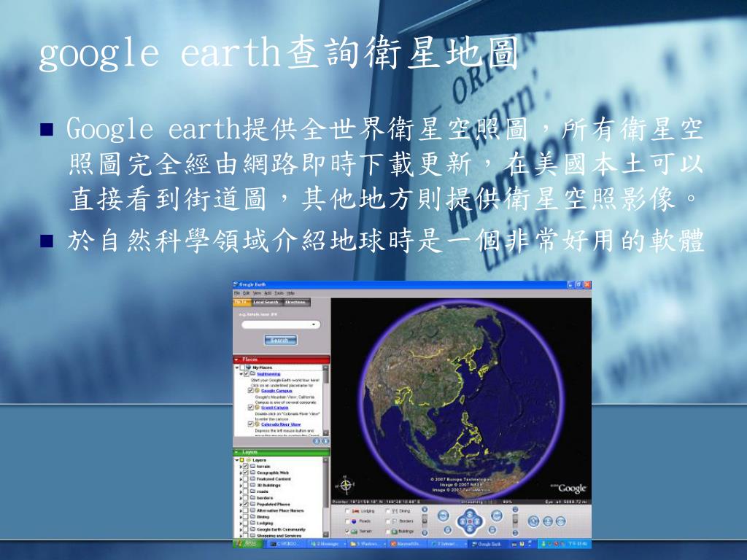Uncheck the Sightseeing folder checkbox
The height and width of the screenshot is (560, 747).
(x=247, y=374)
